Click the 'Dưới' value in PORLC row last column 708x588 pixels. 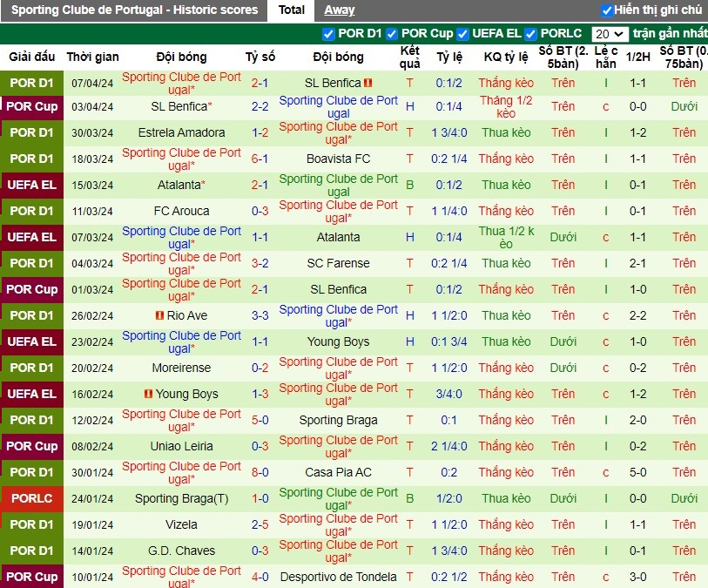(x=684, y=498)
